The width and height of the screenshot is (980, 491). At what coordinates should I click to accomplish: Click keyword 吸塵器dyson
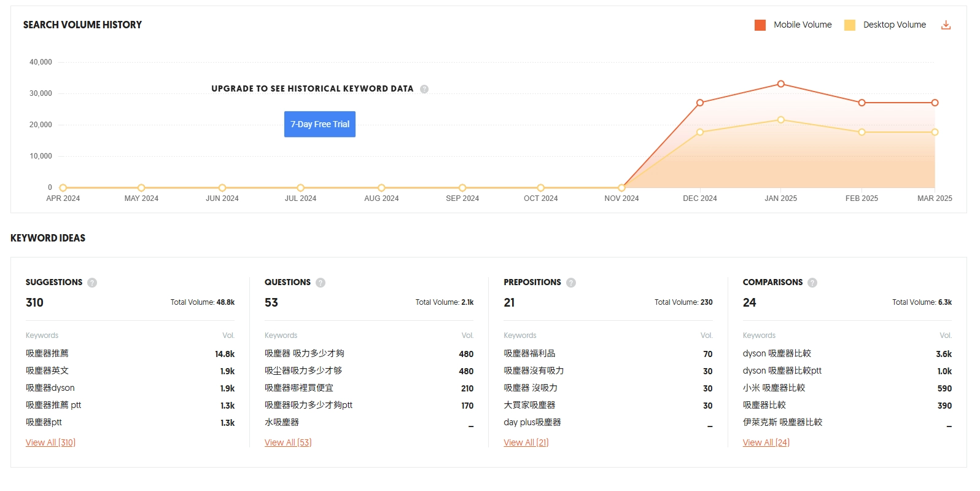[50, 388]
